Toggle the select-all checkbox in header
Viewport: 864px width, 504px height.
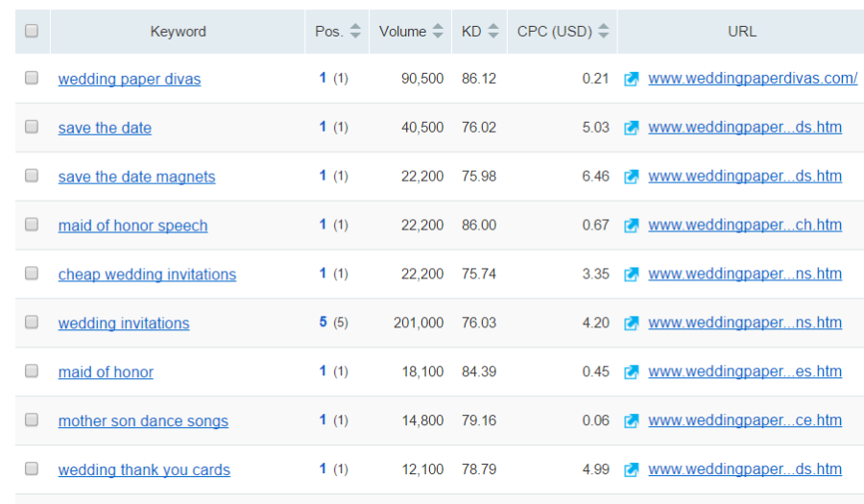(x=32, y=31)
